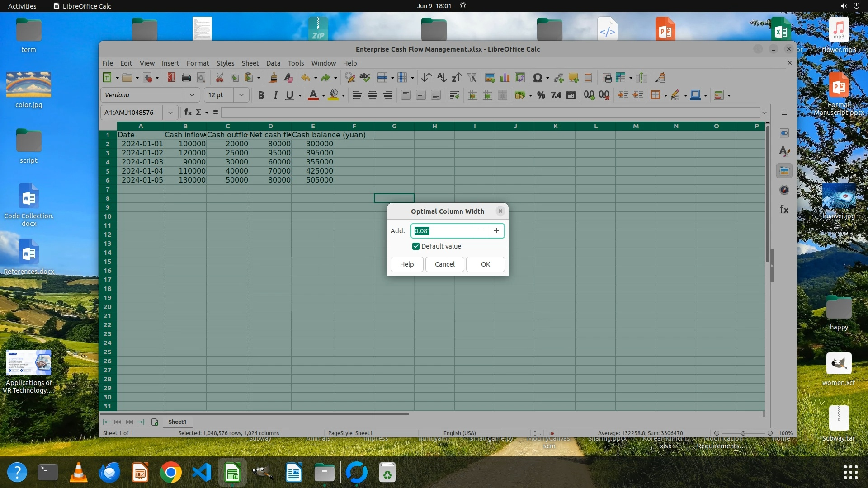868x488 pixels.
Task: Select the Clone Formatting paintbrush icon
Action: click(x=273, y=78)
